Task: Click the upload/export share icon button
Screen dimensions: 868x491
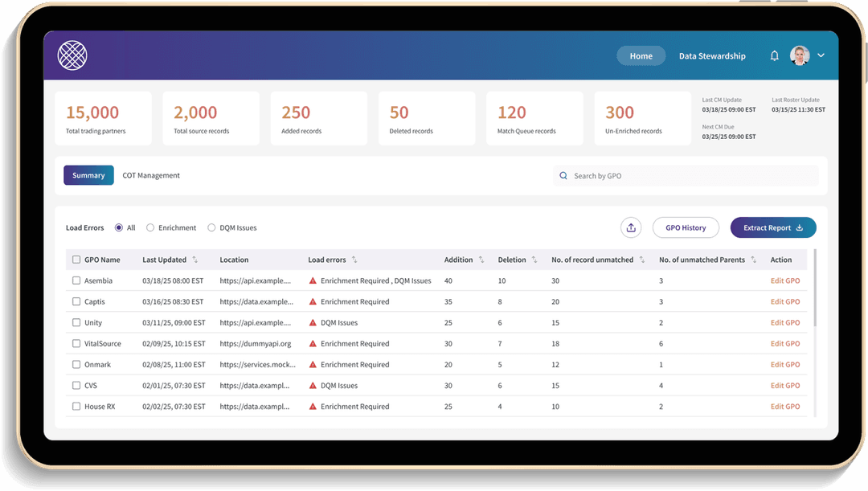Action: click(x=631, y=227)
